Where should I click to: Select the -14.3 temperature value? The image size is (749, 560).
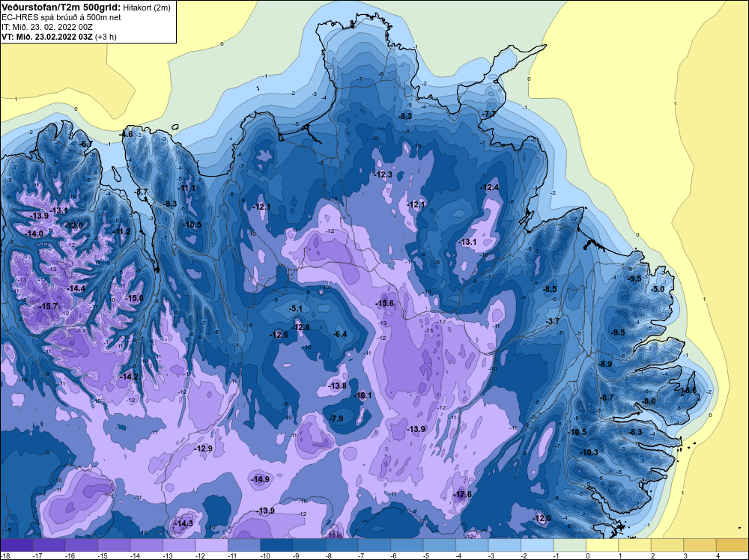(184, 524)
